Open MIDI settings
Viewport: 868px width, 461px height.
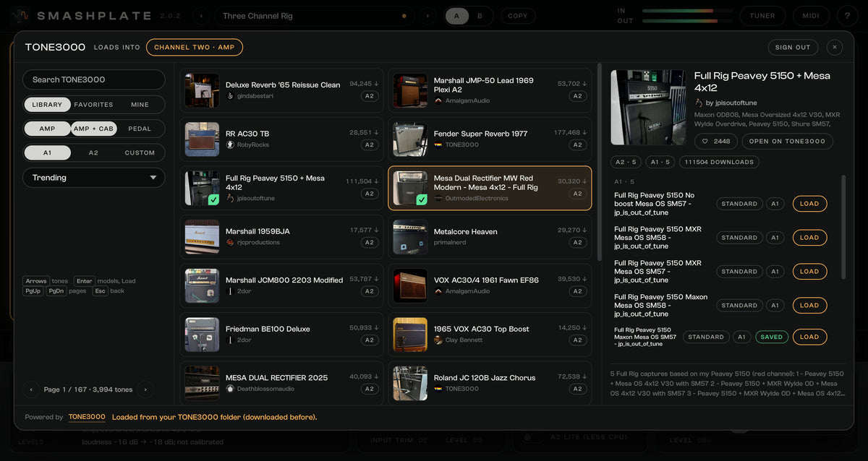click(x=812, y=16)
